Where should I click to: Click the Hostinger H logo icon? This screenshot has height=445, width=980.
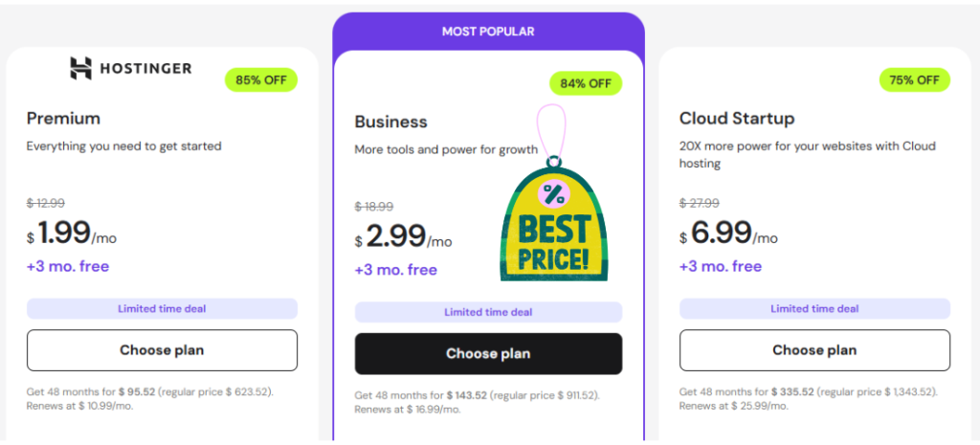point(80,68)
